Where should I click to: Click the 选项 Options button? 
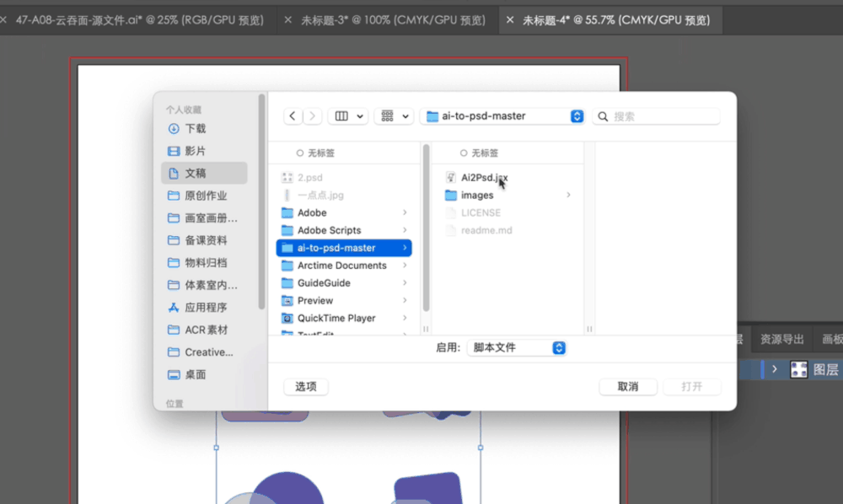tap(306, 386)
